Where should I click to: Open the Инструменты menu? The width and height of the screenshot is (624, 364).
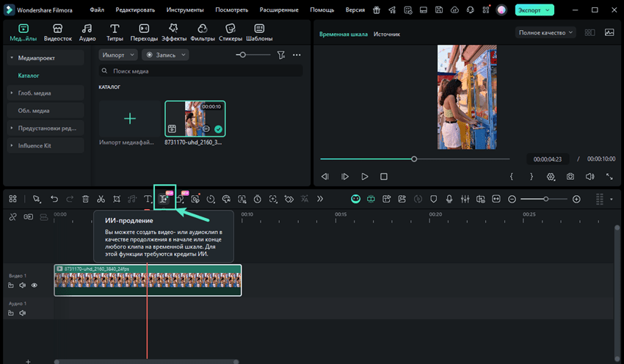pos(185,10)
